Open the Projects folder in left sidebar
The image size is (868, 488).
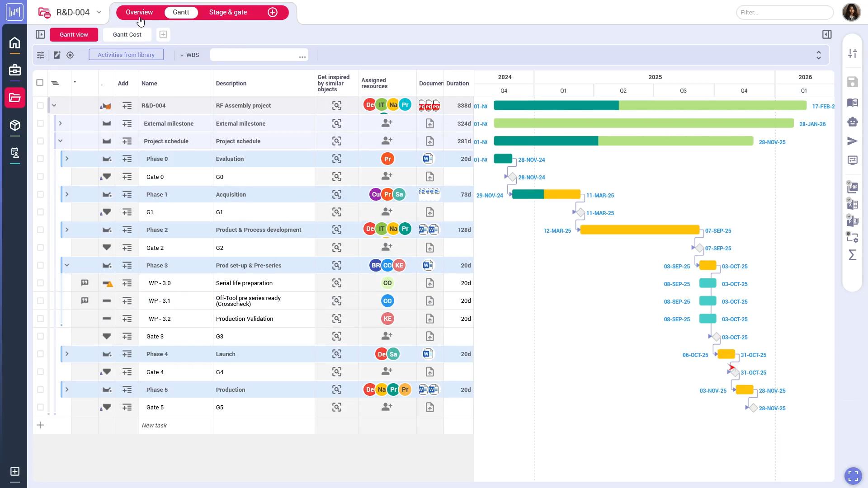coord(15,98)
